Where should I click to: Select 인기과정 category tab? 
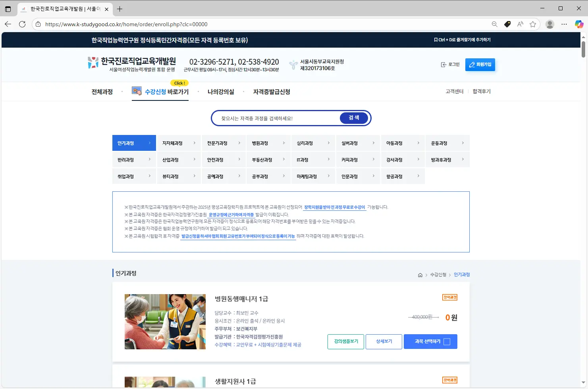(134, 143)
